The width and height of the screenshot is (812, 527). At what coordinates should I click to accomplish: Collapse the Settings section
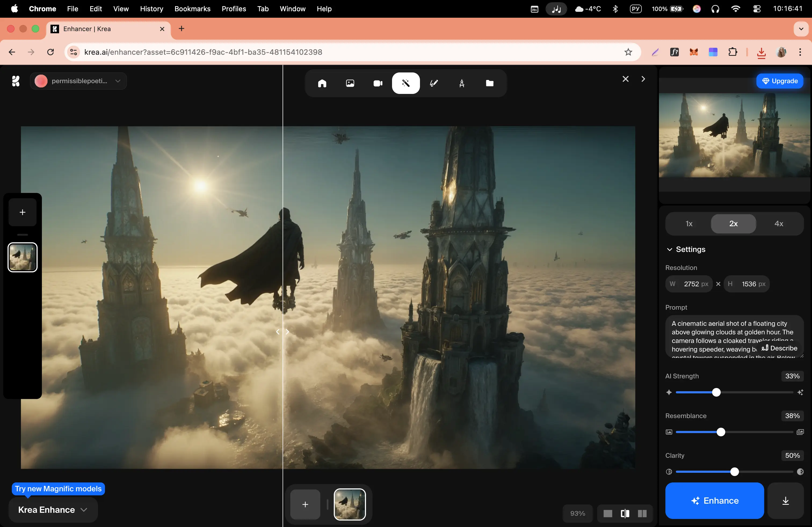click(x=686, y=249)
